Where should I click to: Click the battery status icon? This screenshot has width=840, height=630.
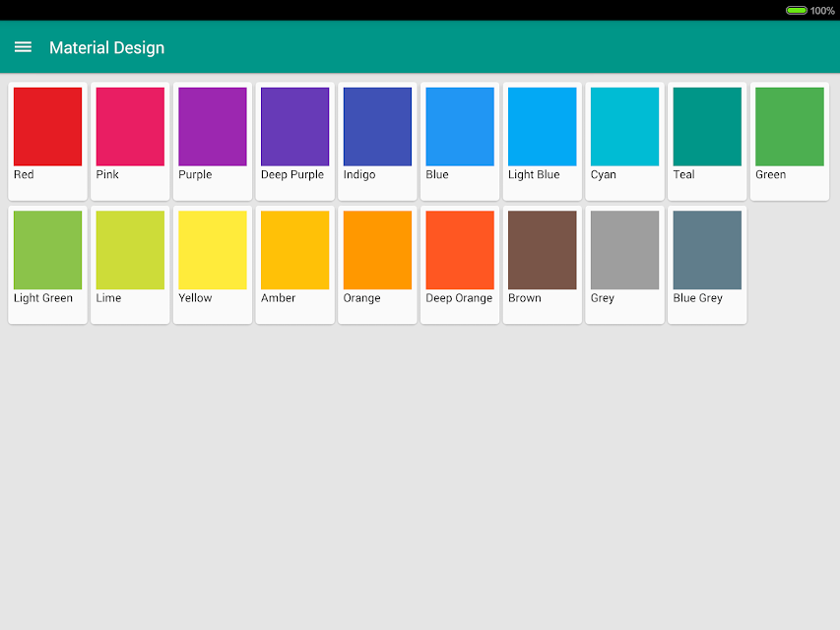[797, 11]
